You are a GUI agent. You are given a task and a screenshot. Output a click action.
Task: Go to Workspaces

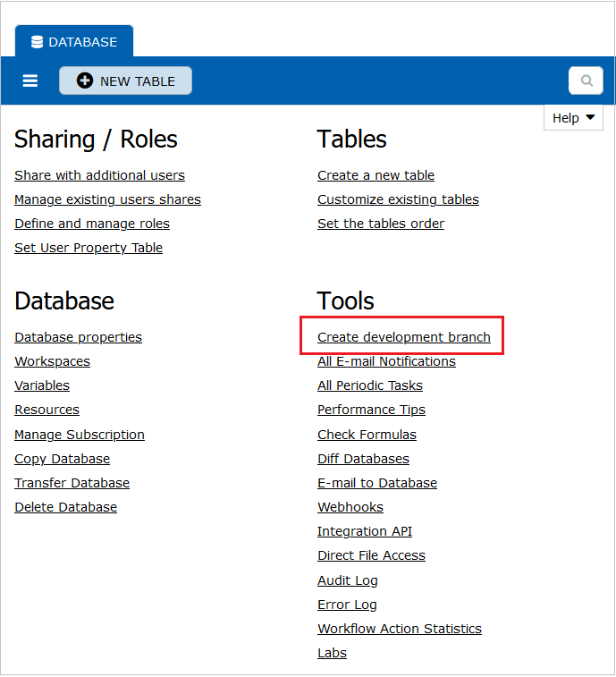[x=52, y=361]
